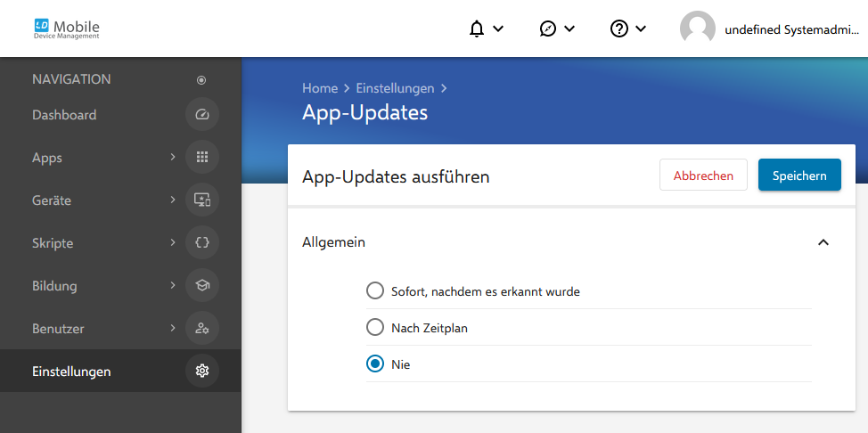Expand the Geräte submenu chevron

[173, 200]
